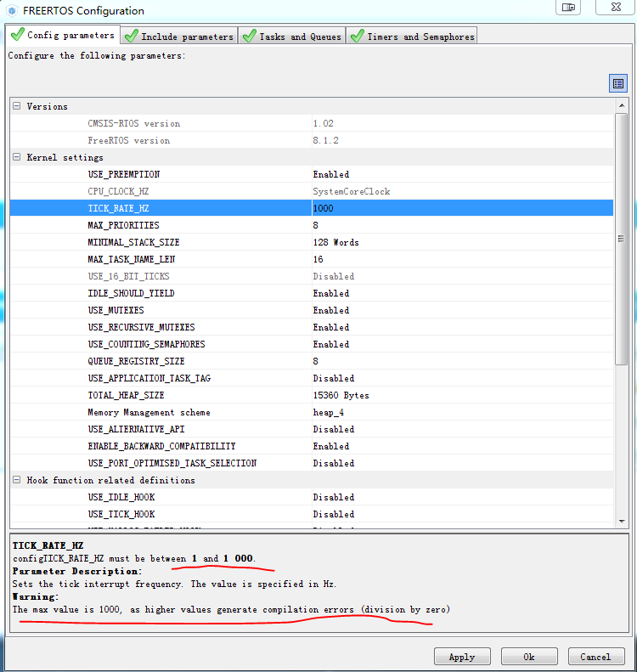Image resolution: width=637 pixels, height=672 pixels.
Task: Click the scrollbar down arrow
Action: tap(622, 521)
